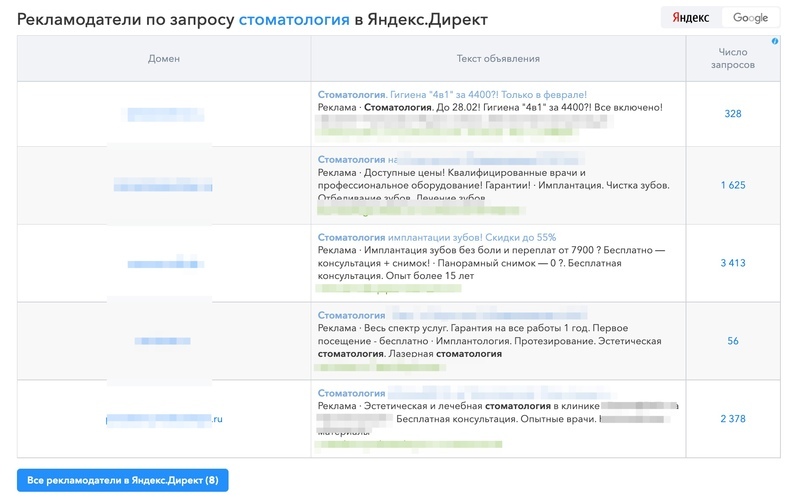Open blurred domain in the 328 row

pyautogui.click(x=165, y=114)
